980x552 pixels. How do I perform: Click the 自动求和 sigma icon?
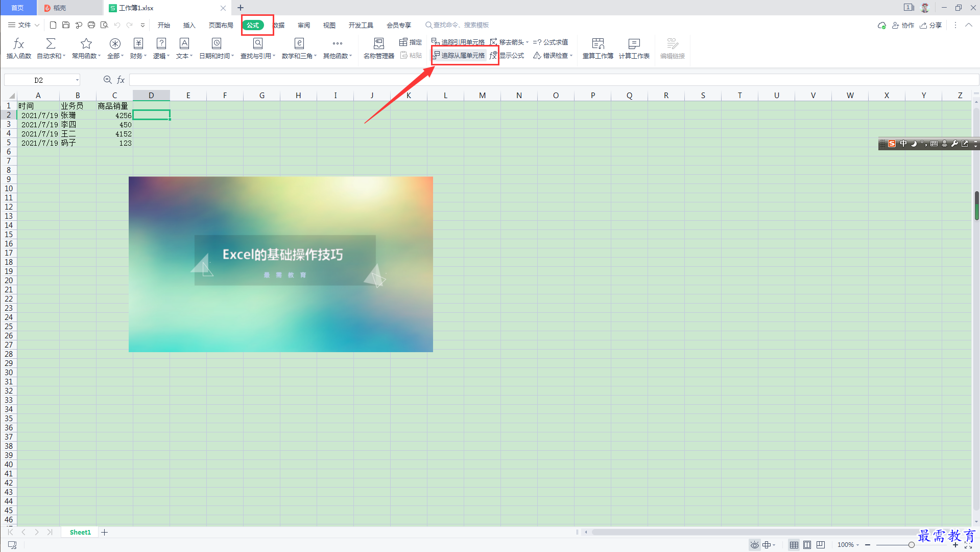click(x=51, y=44)
